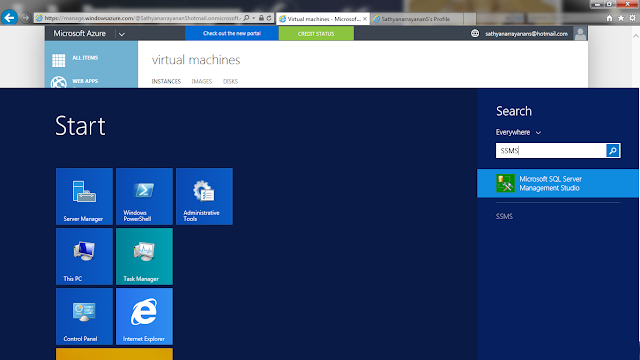Click the SSMS search suggestion text
Screen dimensions: 640x360
point(504,216)
